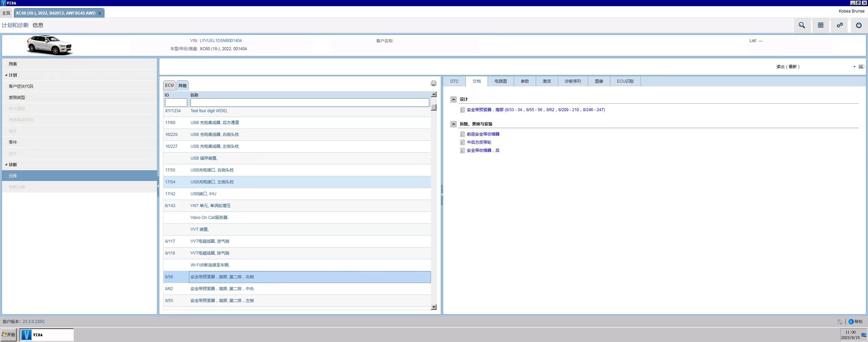Click the 名称 filter input field
The image size is (868, 342).
309,103
